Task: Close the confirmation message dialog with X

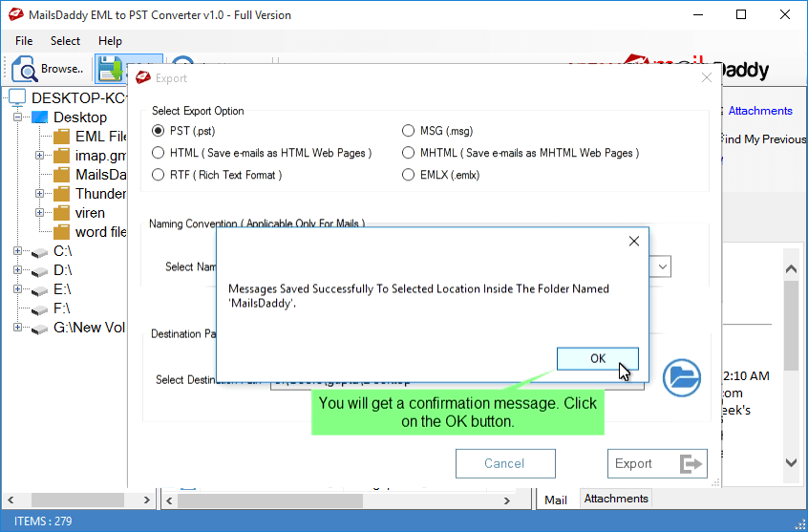Action: pyautogui.click(x=634, y=242)
